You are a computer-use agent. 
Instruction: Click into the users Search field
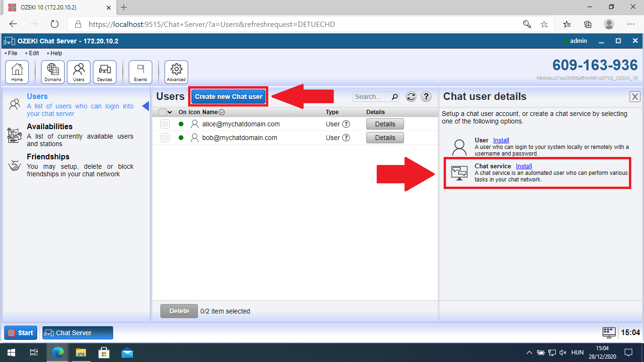click(372, 97)
